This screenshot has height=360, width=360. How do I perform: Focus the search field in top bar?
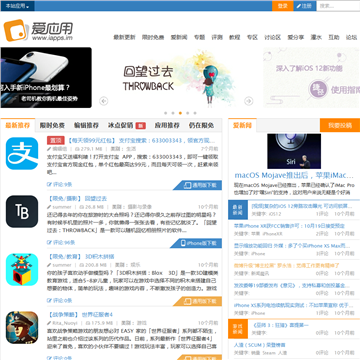point(338,6)
